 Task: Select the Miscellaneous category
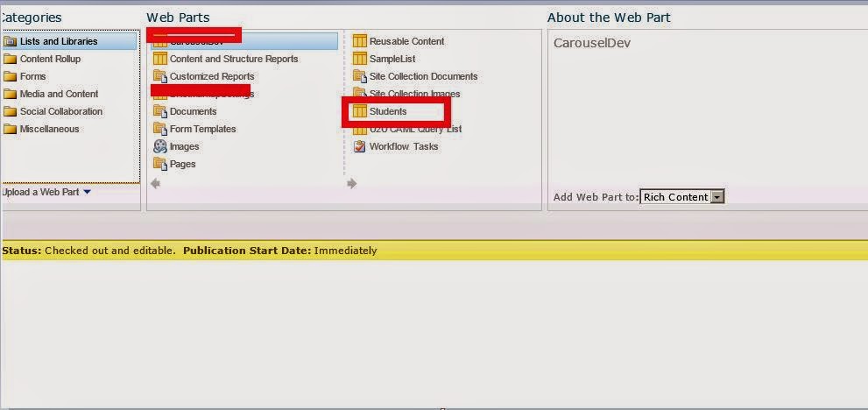[x=49, y=129]
